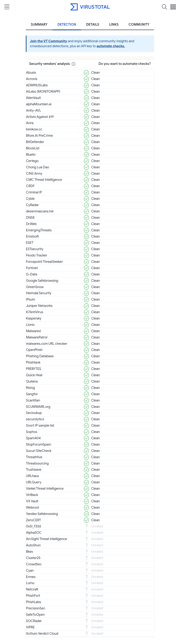Open the apps grid icon
Image resolution: width=180 pixels, height=644 pixels.
(173, 7)
